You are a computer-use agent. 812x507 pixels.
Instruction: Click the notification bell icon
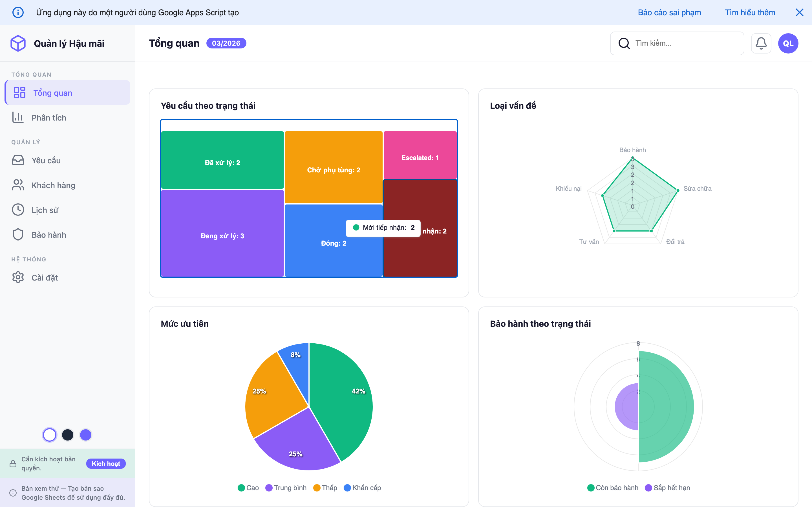[x=761, y=43]
